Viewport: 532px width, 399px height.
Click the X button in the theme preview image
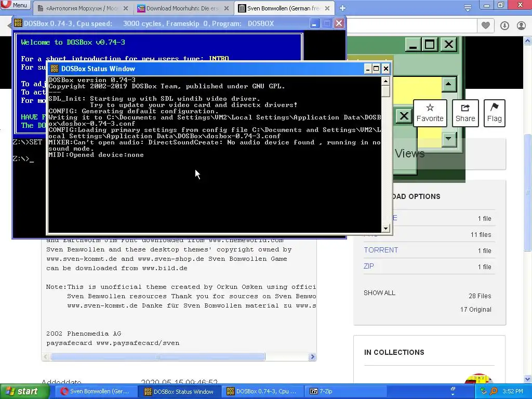pyautogui.click(x=404, y=116)
